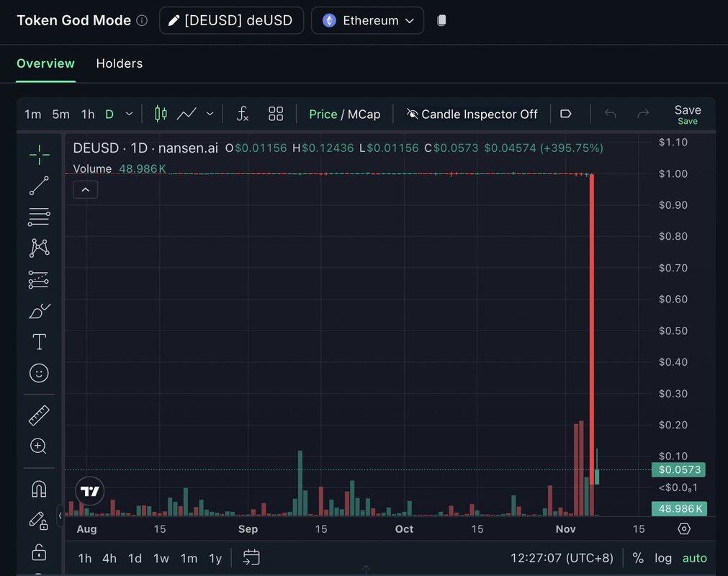Click the DEUSD deUSD token selector
728x576 pixels.
(x=230, y=20)
